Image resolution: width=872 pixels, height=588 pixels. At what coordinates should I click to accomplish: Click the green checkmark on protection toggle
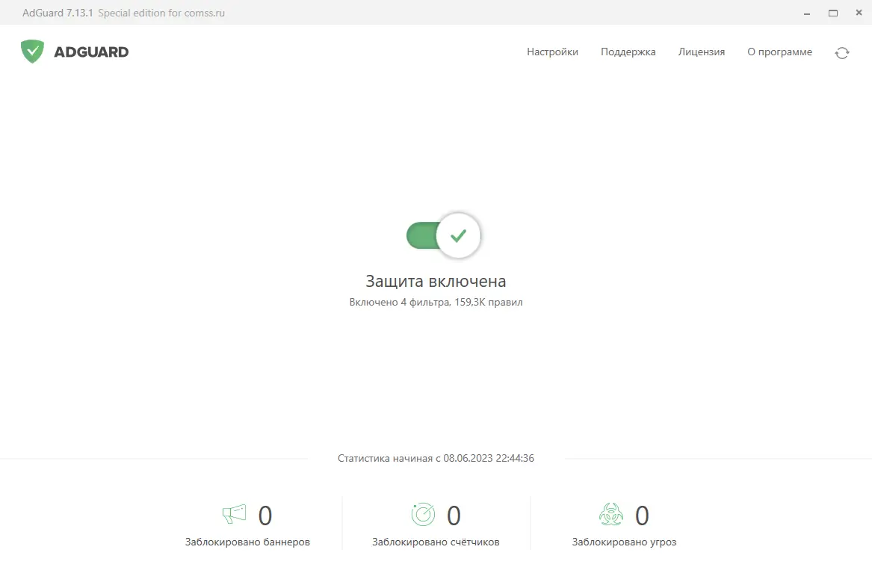coord(457,235)
